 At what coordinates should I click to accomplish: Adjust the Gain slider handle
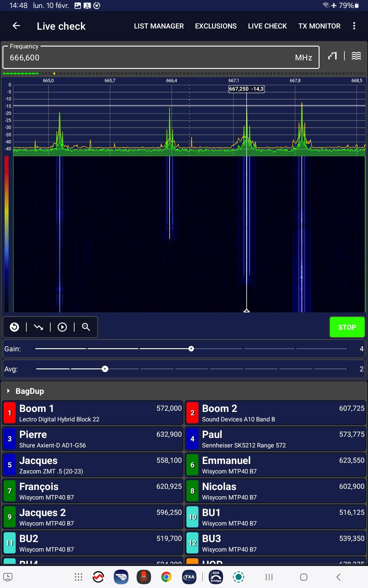point(191,349)
